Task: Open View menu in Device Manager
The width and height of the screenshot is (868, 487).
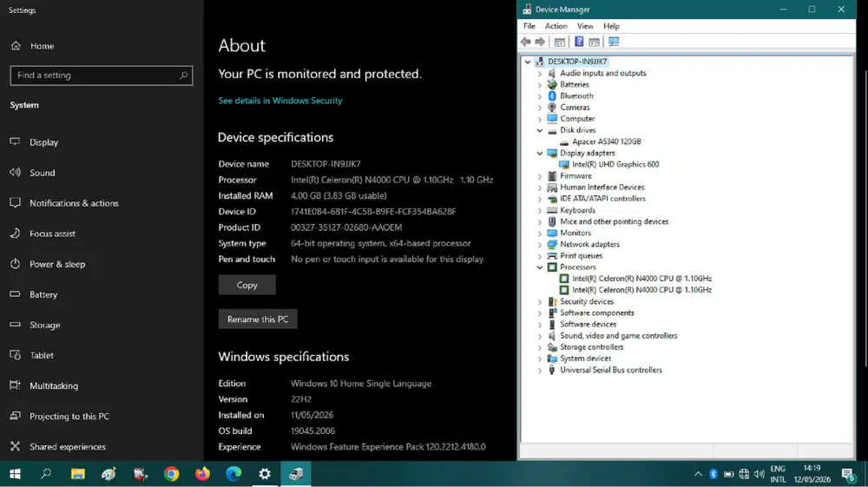Action: pyautogui.click(x=585, y=26)
